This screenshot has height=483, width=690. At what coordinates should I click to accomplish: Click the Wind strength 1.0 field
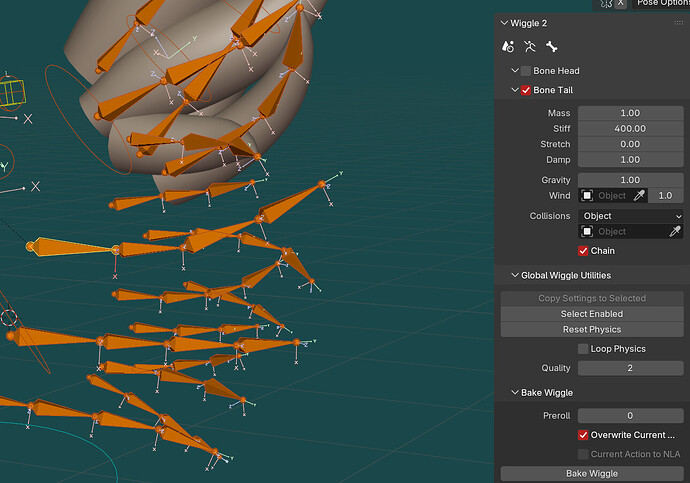(665, 195)
